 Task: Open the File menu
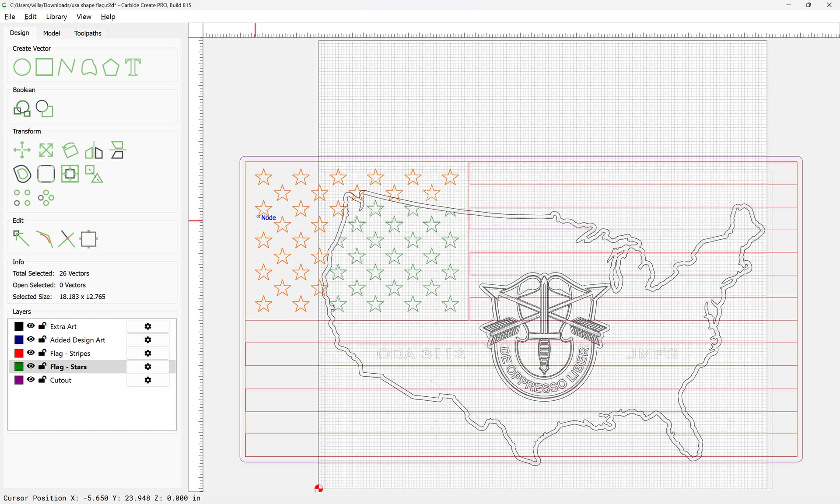tap(10, 17)
